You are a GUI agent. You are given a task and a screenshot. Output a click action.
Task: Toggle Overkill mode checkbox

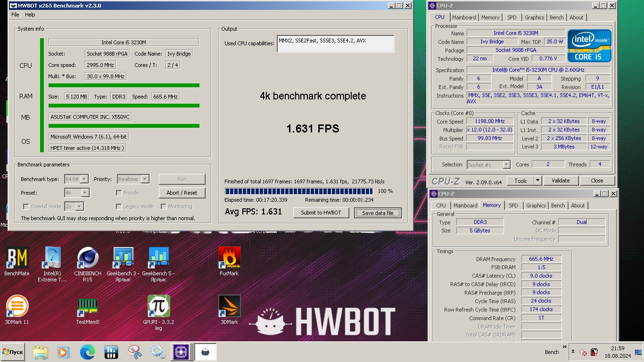point(26,206)
